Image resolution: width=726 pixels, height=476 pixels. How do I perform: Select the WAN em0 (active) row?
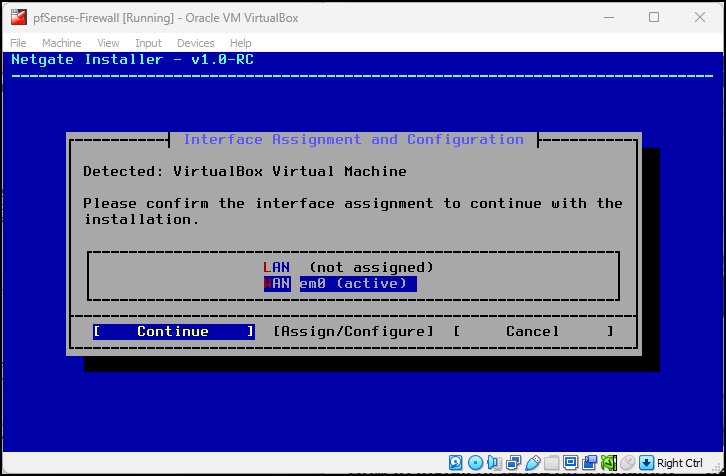(340, 283)
